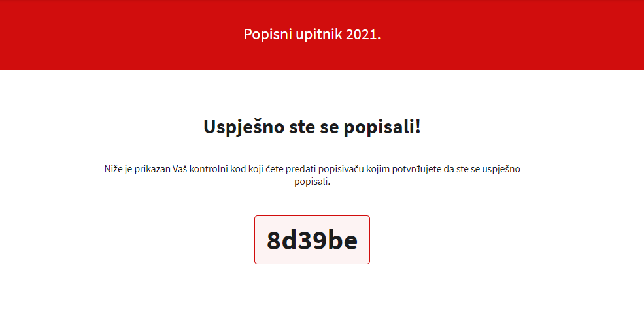Viewport: 644px width, 333px height.
Task: Click the word 'Vaš' in the description
Action: tap(180, 169)
